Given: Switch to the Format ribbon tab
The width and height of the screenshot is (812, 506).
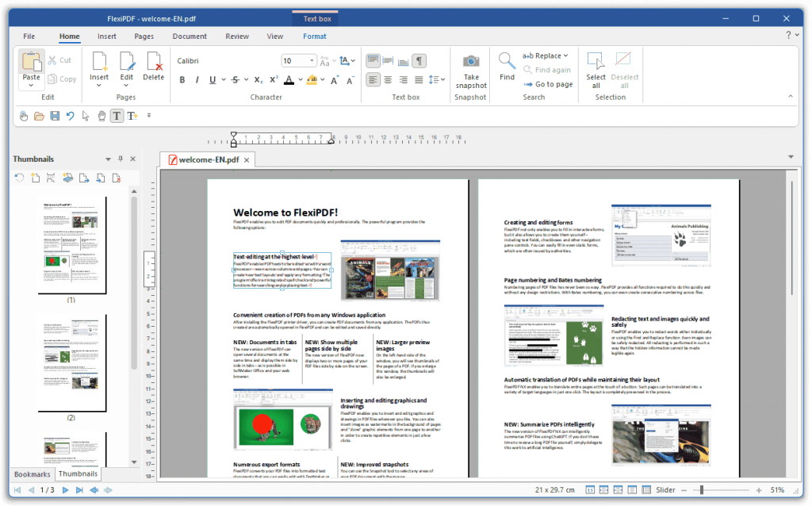Looking at the screenshot, I should pyautogui.click(x=315, y=36).
